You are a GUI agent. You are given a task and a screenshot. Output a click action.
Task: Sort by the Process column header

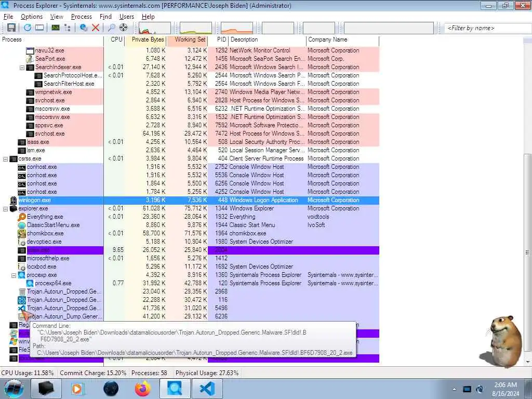pos(52,39)
